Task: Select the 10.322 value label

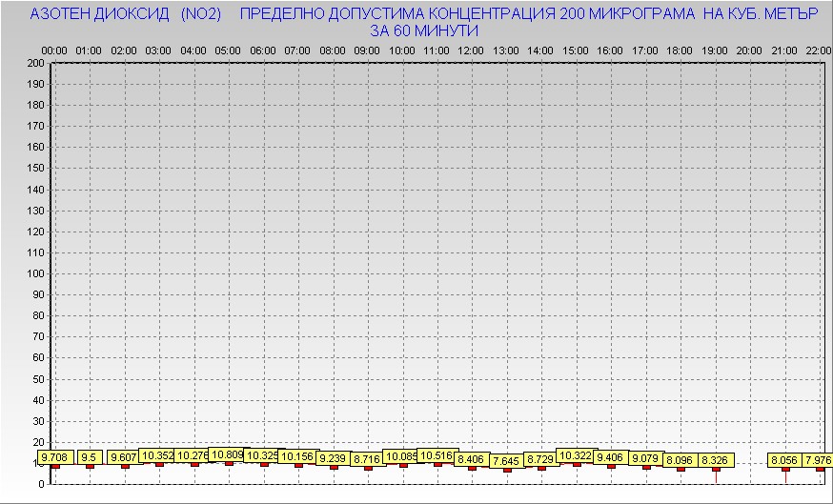Action: coord(576,456)
